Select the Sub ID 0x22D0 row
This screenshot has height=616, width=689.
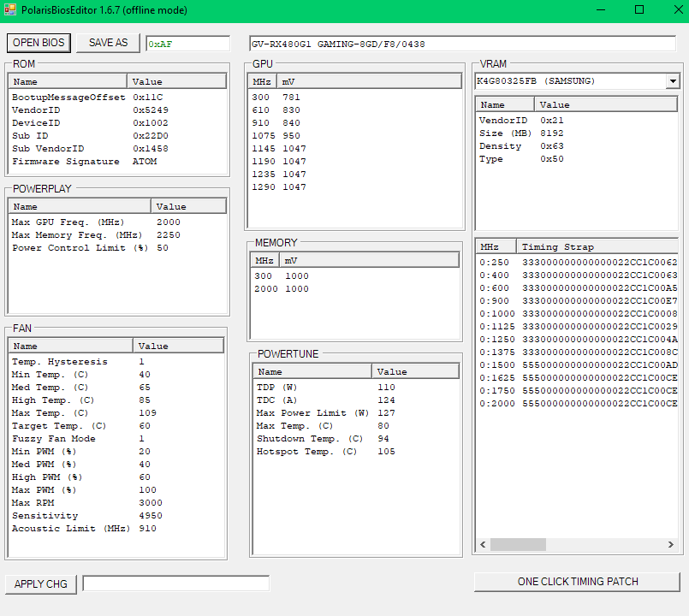tap(117, 136)
